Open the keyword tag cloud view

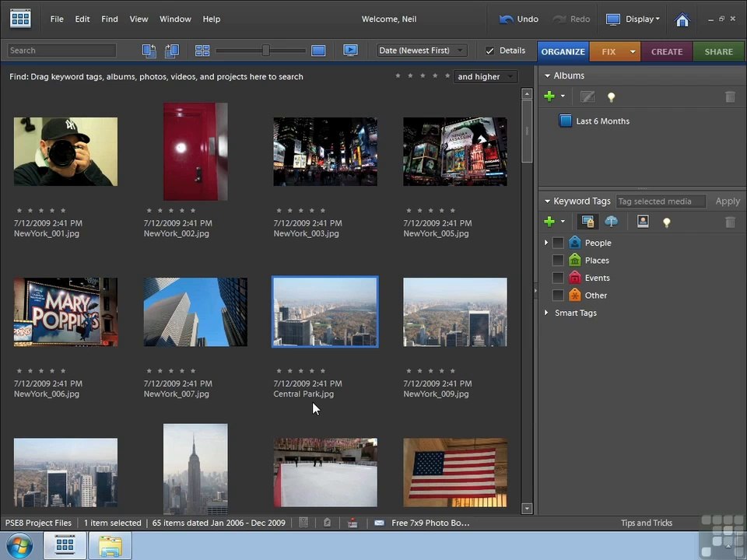click(x=612, y=222)
